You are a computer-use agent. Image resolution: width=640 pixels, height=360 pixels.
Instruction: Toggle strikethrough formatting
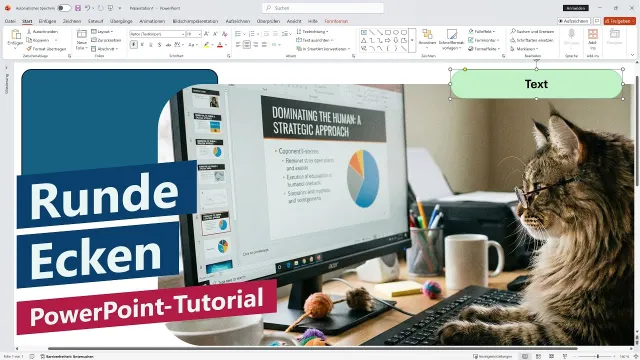(168, 44)
